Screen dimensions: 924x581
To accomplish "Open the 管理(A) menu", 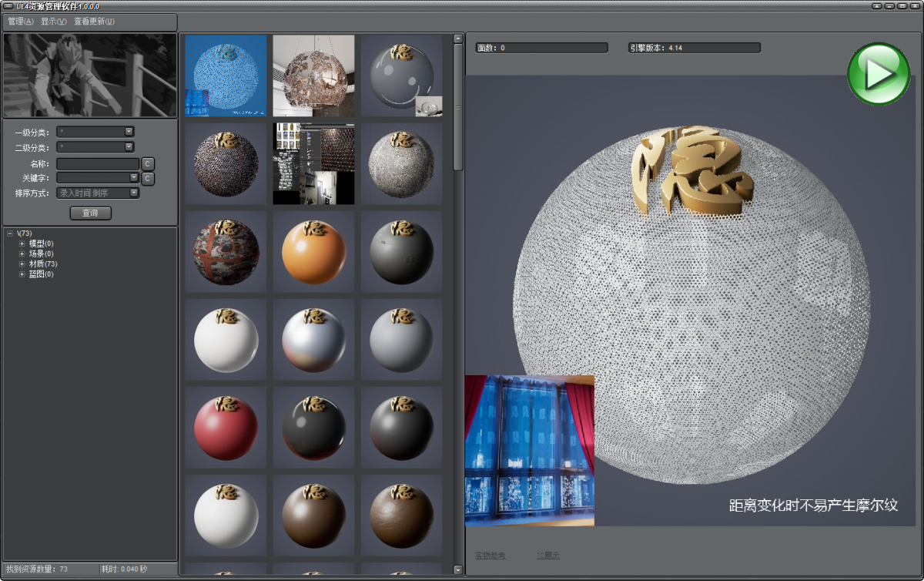I will tap(20, 22).
